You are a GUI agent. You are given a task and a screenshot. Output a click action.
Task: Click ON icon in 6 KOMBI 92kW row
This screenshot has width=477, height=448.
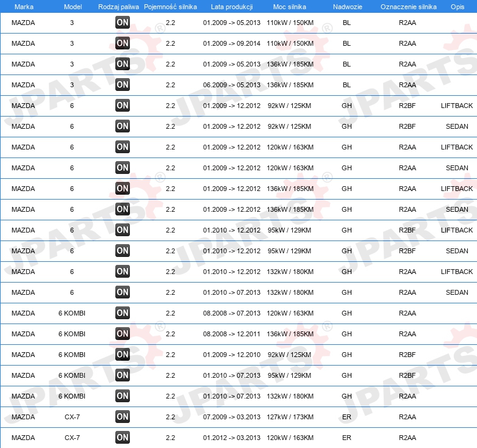point(123,354)
